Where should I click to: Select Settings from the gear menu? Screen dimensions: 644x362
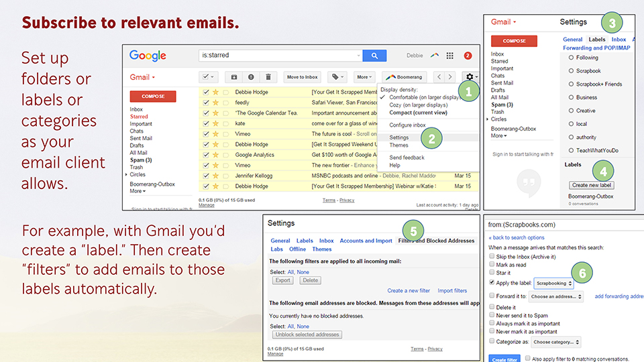398,137
